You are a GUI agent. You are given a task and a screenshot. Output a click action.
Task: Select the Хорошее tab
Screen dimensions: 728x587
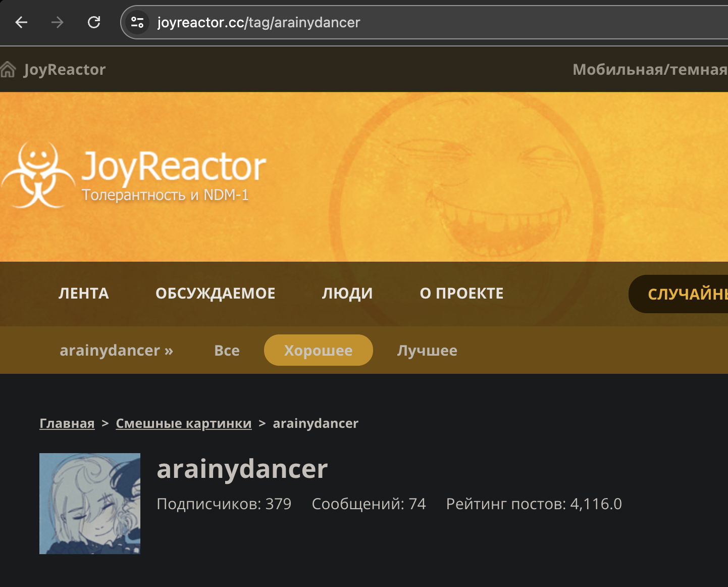click(x=319, y=350)
